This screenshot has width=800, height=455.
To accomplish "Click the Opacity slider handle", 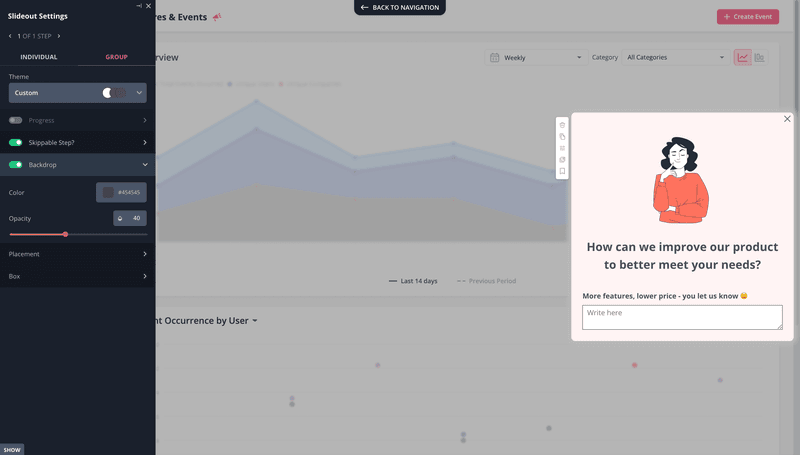I will (65, 234).
